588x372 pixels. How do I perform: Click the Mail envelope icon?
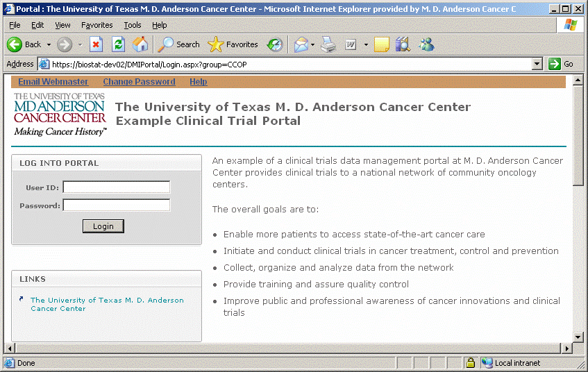[x=301, y=44]
